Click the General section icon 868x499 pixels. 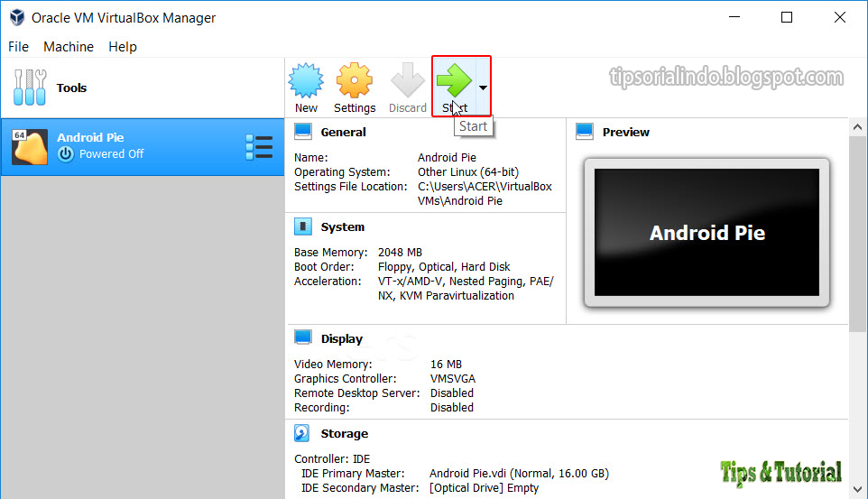click(303, 131)
